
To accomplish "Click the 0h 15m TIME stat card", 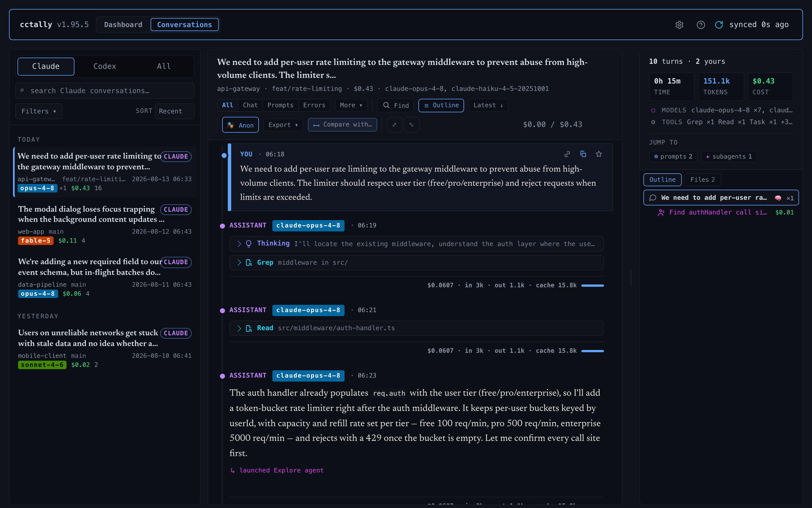I will [x=671, y=86].
